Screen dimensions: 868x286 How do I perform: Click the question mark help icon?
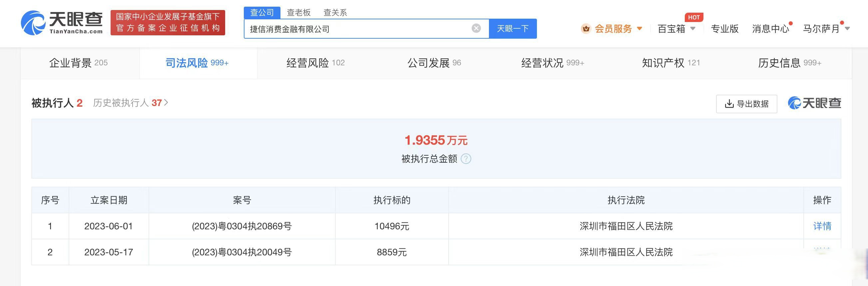tap(466, 159)
